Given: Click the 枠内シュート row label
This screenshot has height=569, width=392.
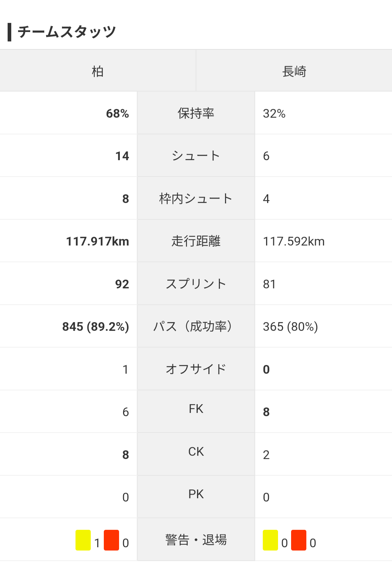Looking at the screenshot, I should point(196,199).
